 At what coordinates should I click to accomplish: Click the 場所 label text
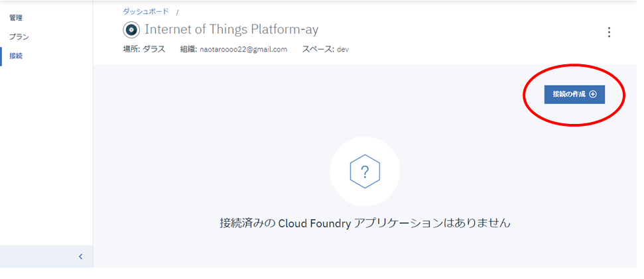click(130, 50)
